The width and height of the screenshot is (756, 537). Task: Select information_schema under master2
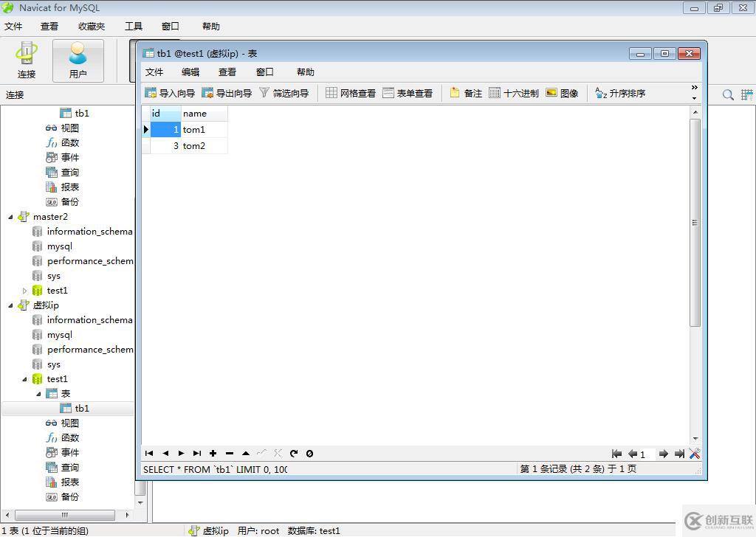tap(83, 232)
